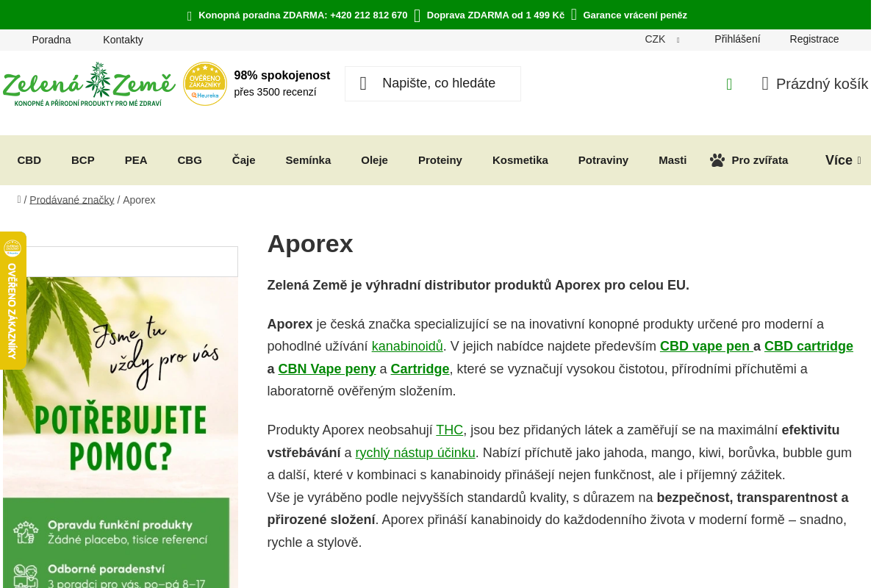The height and width of the screenshot is (588, 882).
Task: Click the Aporex breadcrumb text
Action: pyautogui.click(x=139, y=200)
